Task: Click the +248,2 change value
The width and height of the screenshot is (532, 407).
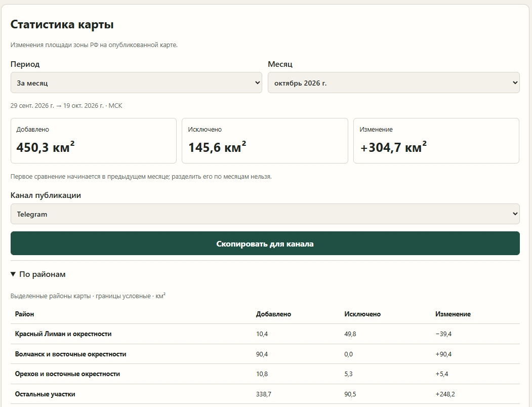Action: click(445, 394)
